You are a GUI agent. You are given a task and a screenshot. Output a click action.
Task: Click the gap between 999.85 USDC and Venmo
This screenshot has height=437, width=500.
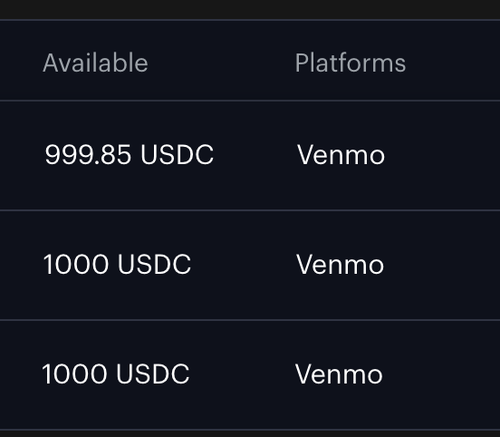pyautogui.click(x=255, y=155)
